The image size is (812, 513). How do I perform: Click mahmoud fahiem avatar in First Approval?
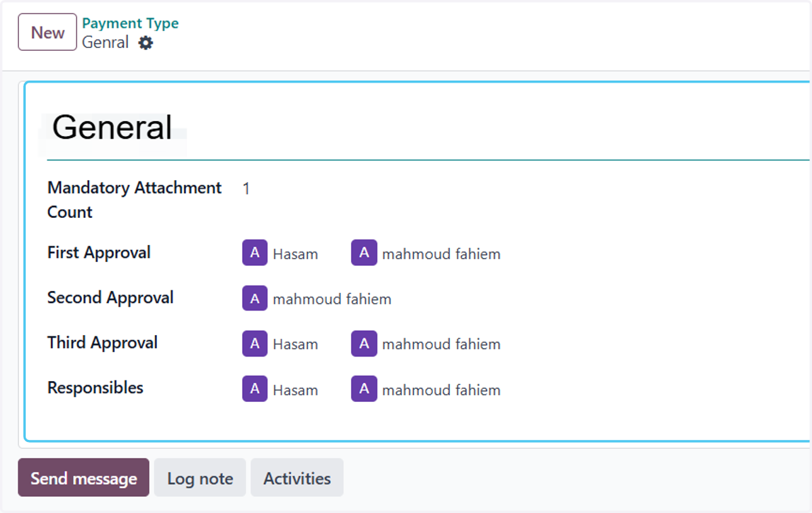pyautogui.click(x=364, y=253)
